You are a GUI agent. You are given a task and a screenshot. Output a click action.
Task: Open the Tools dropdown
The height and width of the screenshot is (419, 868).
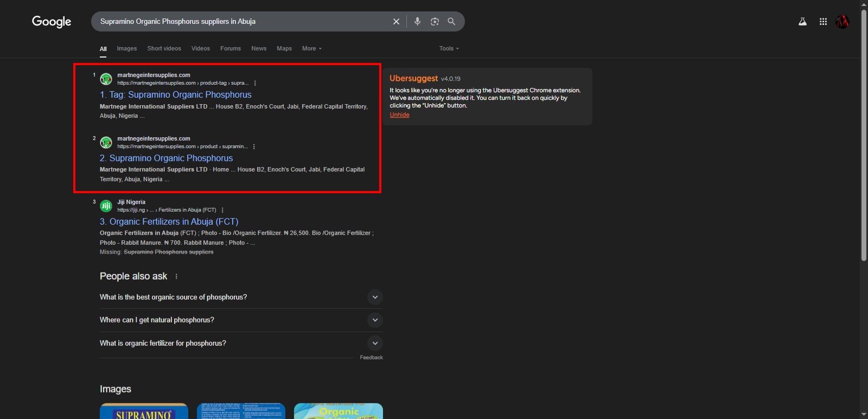point(449,49)
